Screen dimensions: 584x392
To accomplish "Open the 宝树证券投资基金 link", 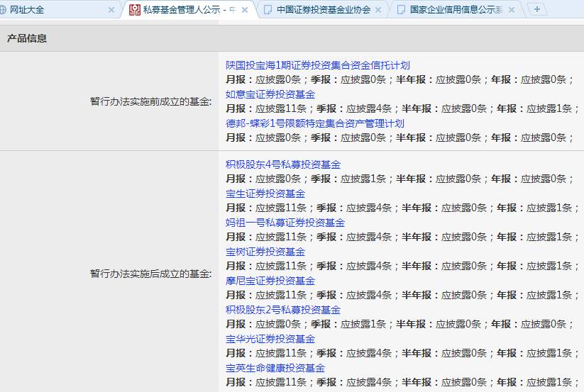I will click(265, 252).
